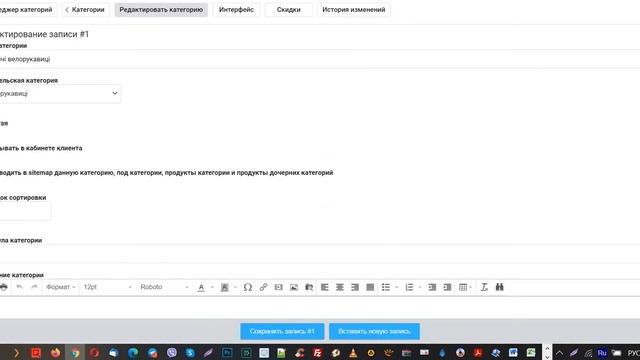
Task: Open Viber from the taskbar
Action: [172, 353]
